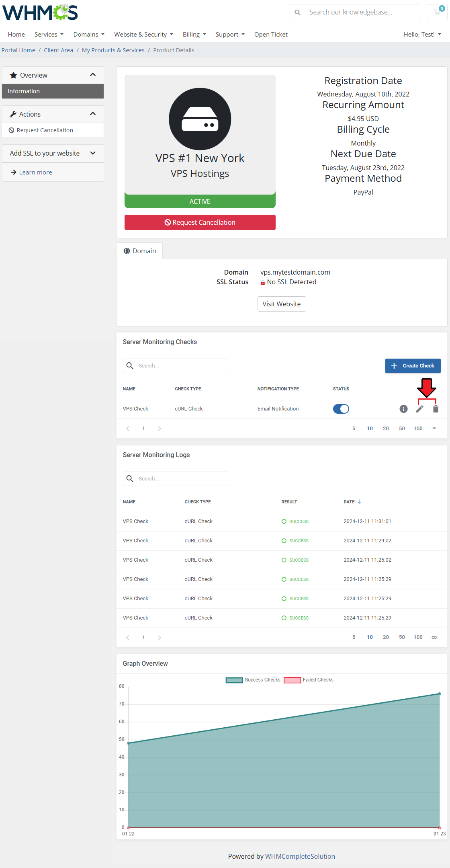Image resolution: width=450 pixels, height=868 pixels.
Task: Open the Domains dropdown menu
Action: pos(89,35)
